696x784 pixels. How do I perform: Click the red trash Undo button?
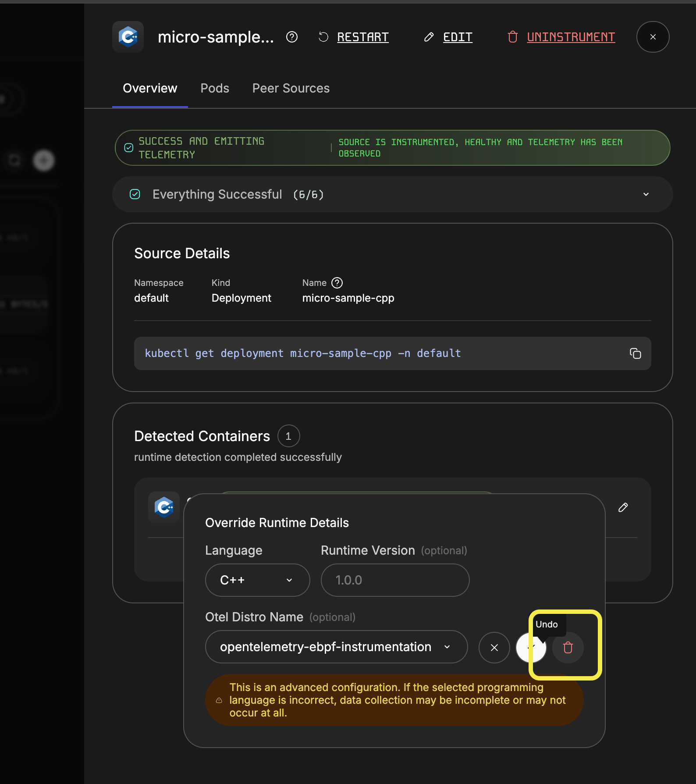pos(568,648)
